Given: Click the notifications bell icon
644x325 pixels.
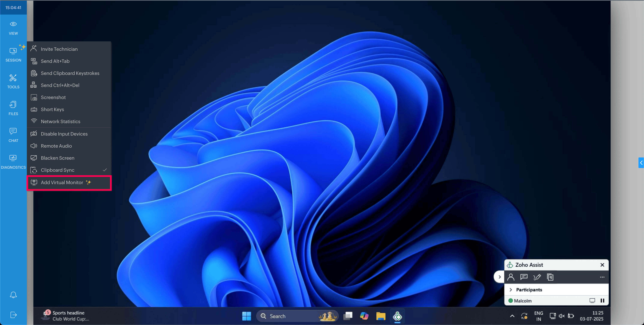Looking at the screenshot, I should pyautogui.click(x=13, y=295).
